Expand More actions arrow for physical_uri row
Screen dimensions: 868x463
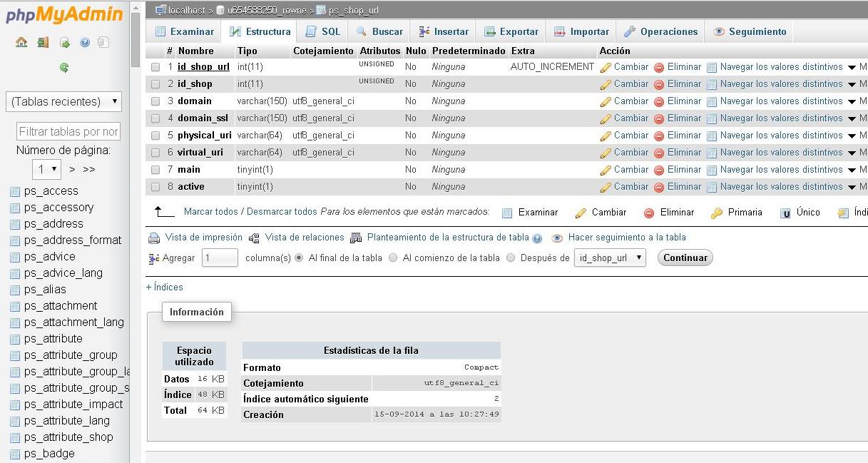(852, 136)
